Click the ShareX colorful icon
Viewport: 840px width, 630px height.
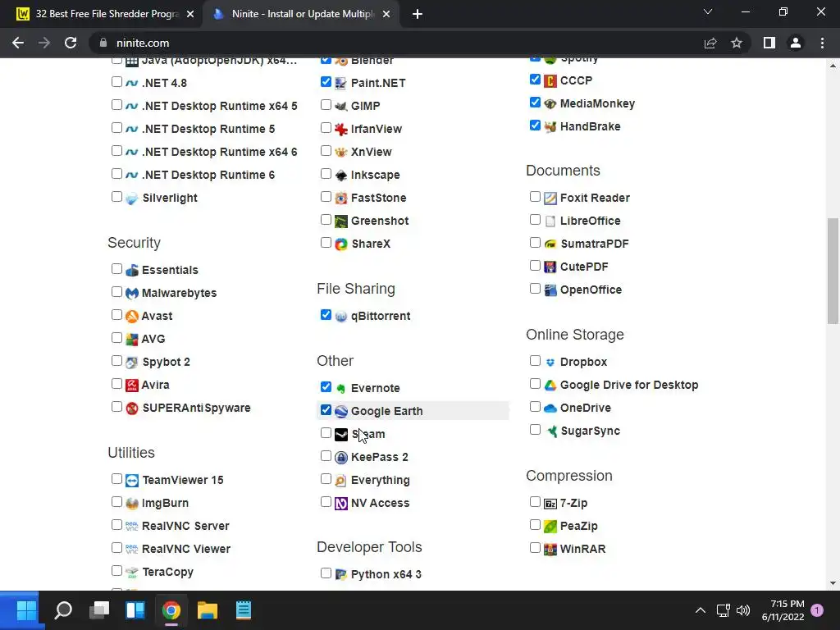pyautogui.click(x=340, y=244)
